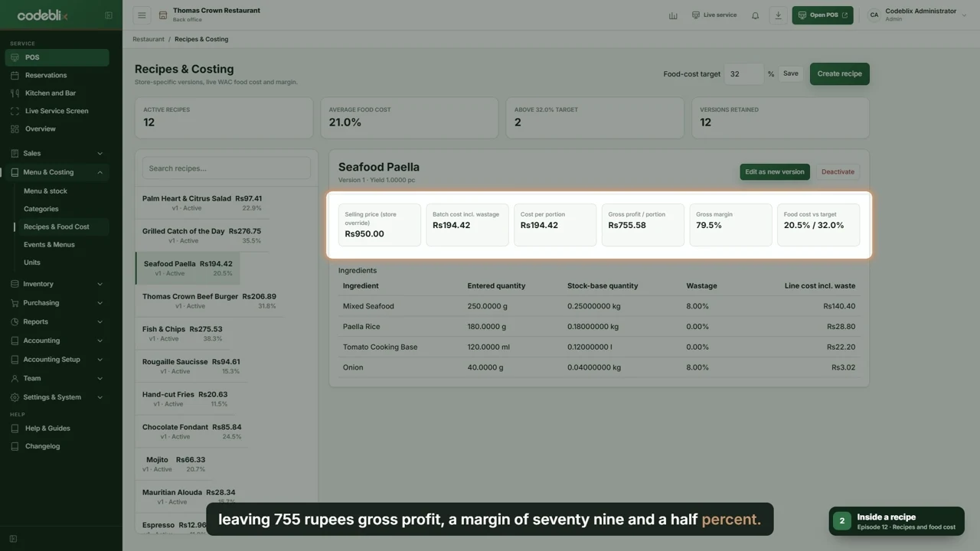Viewport: 980px width, 551px height.
Task: Click Edit as new version
Action: pyautogui.click(x=775, y=171)
